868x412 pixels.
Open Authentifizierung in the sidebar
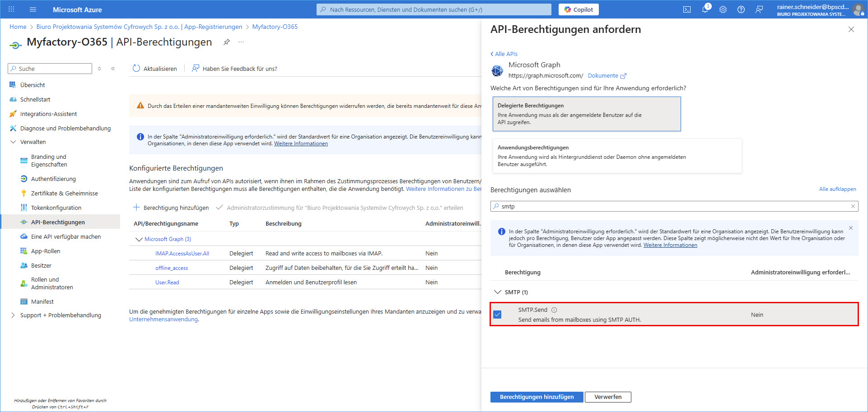pos(53,179)
